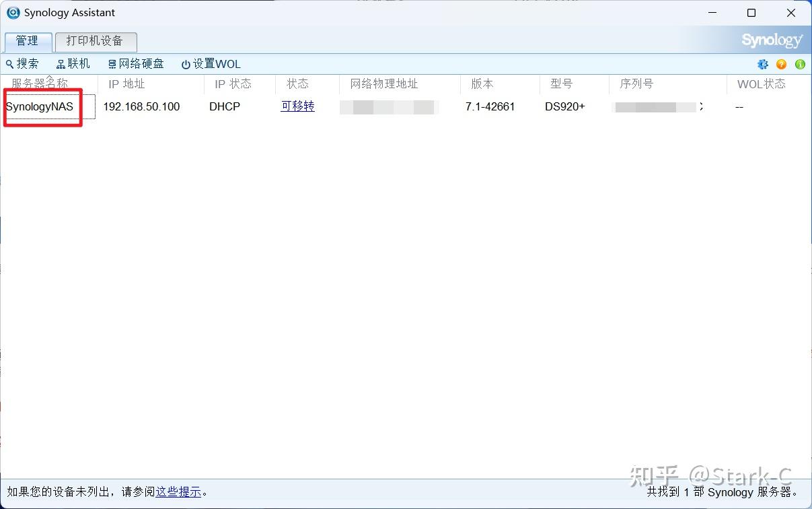Switch to the 管理 tab
Image resolution: width=812 pixels, height=509 pixels.
click(28, 41)
